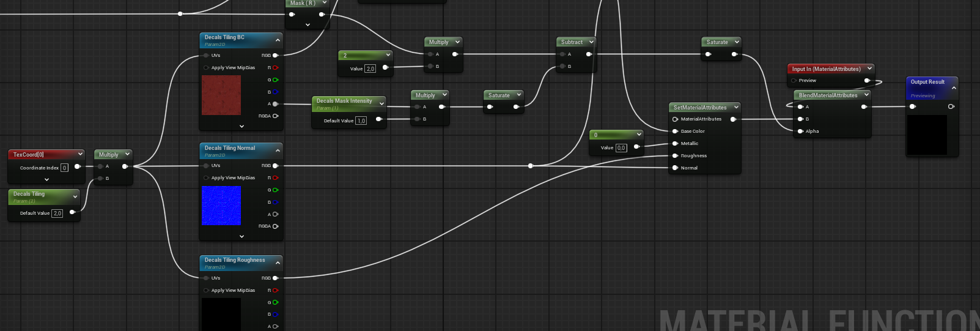This screenshot has width=980, height=331.
Task: Toggle the Subtract node header arrow
Action: 591,42
